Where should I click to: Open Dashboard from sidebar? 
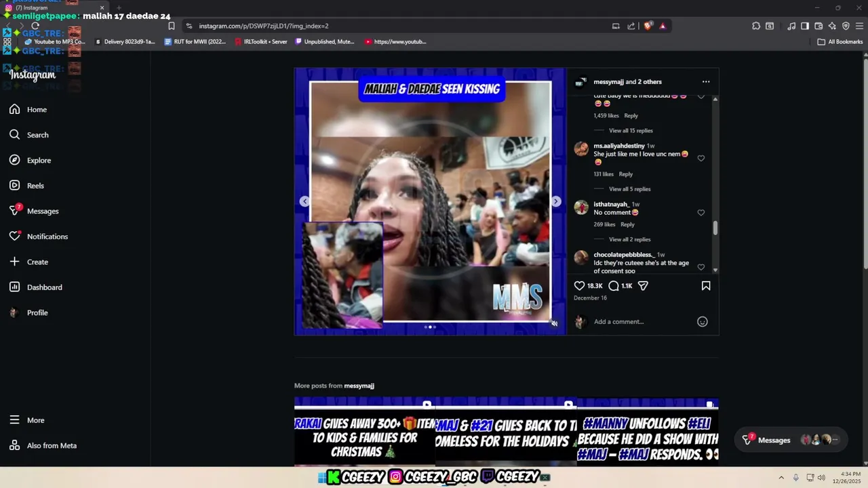tap(36, 287)
